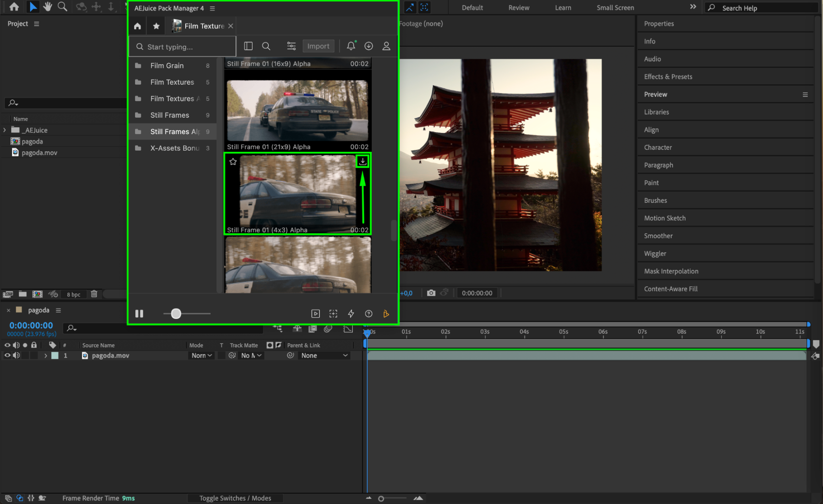Mute audio of pagoda.mov layer
Viewport: 823px width, 504px height.
pos(16,355)
